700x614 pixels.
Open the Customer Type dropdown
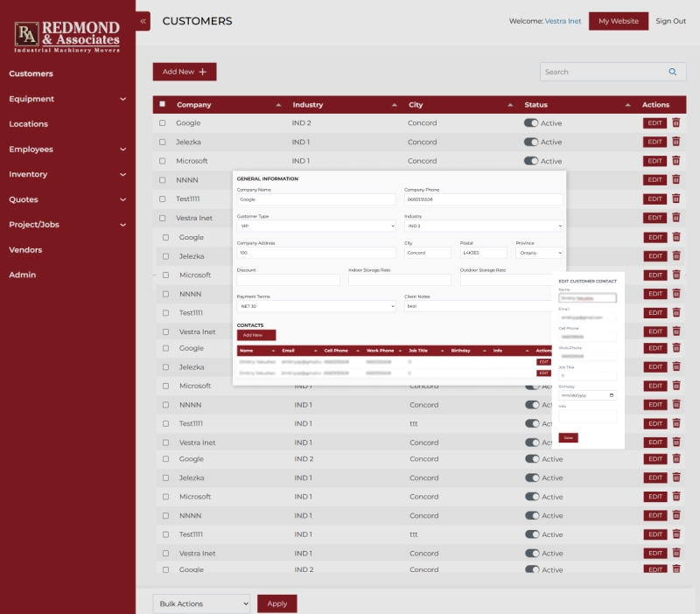pos(315,226)
